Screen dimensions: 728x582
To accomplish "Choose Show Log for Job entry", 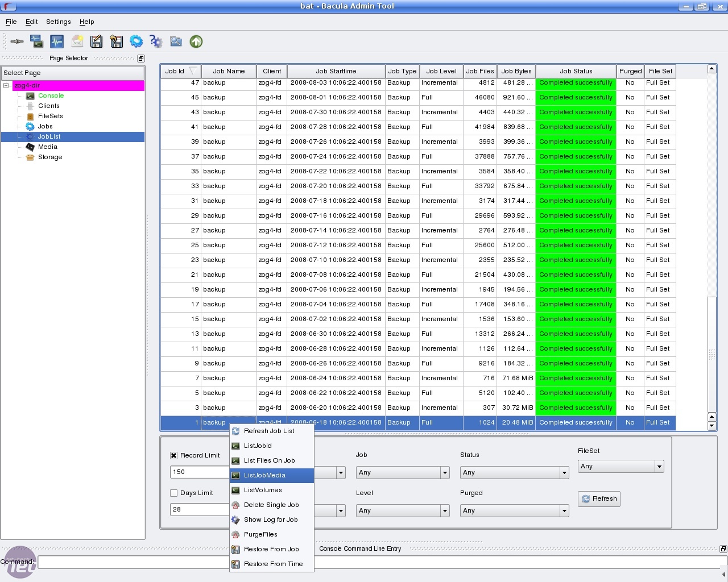I will pyautogui.click(x=272, y=519).
